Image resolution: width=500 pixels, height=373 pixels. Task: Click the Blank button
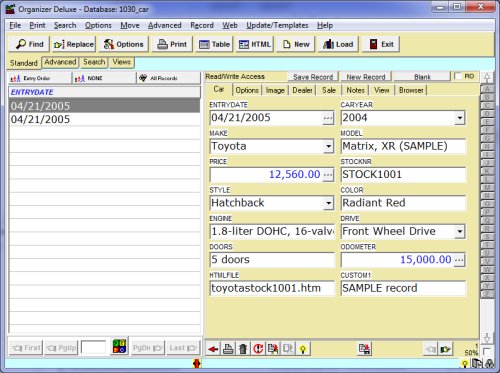point(422,77)
